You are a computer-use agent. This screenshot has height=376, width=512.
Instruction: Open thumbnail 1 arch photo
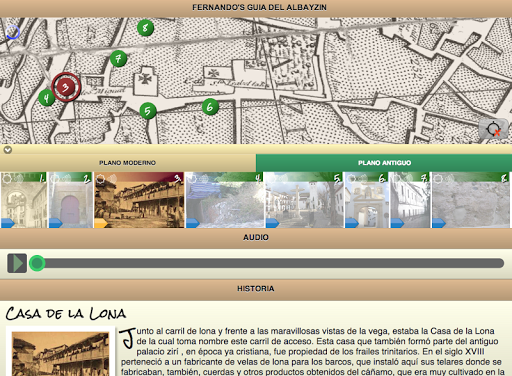coord(24,200)
